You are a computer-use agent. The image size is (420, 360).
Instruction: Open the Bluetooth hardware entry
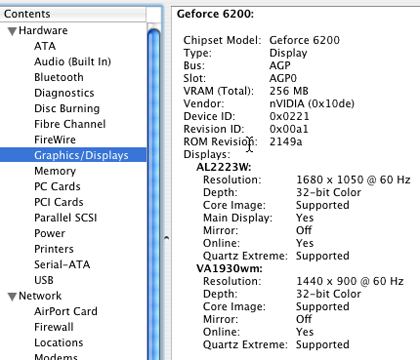[x=59, y=77]
